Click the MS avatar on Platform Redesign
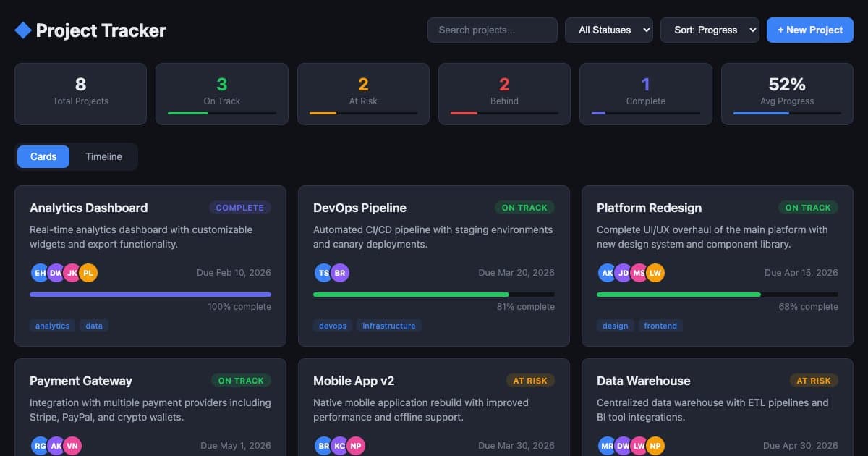This screenshot has width=868, height=456. [x=639, y=273]
